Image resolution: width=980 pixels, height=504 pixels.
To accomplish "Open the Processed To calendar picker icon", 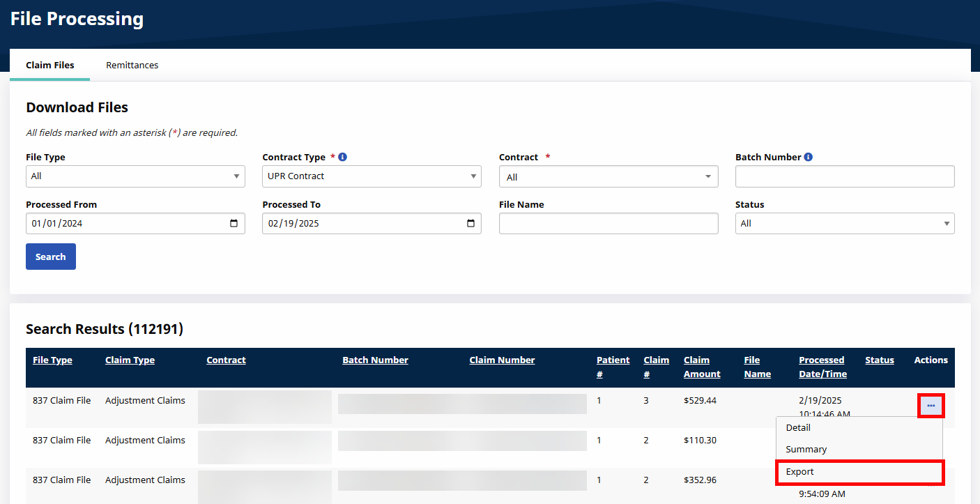I will point(470,224).
